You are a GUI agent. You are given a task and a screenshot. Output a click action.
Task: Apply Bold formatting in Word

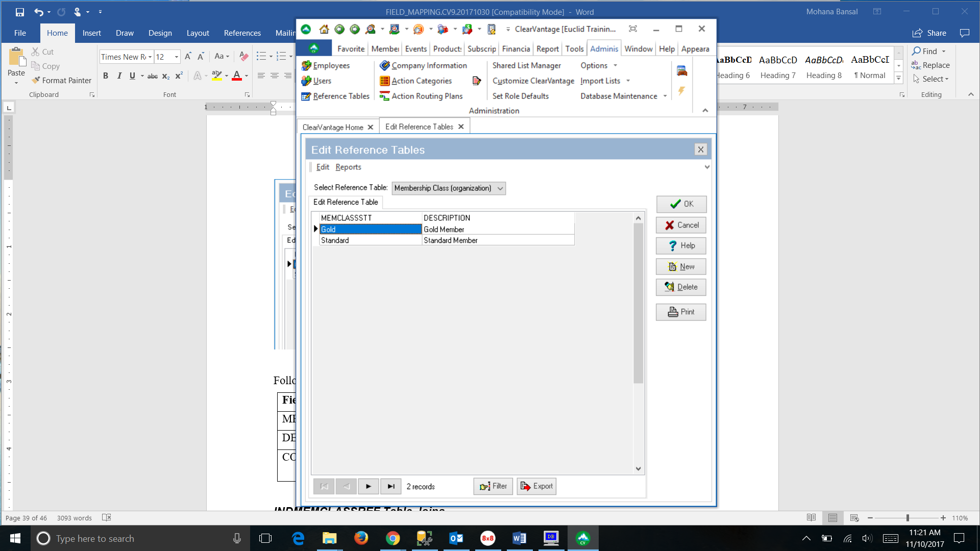pyautogui.click(x=106, y=76)
